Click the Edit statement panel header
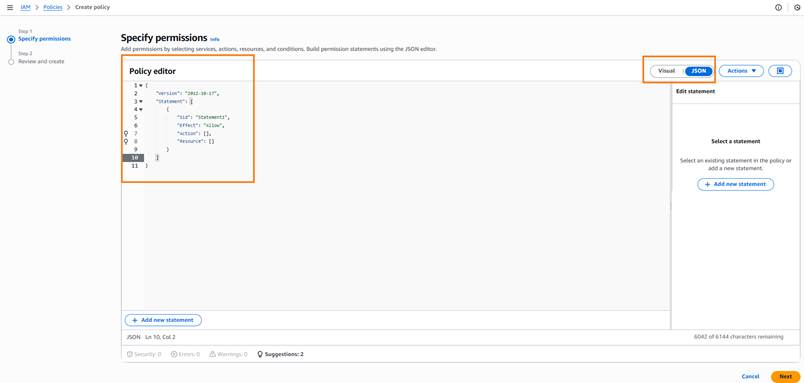Viewport: 804px width, 383px height. click(695, 91)
